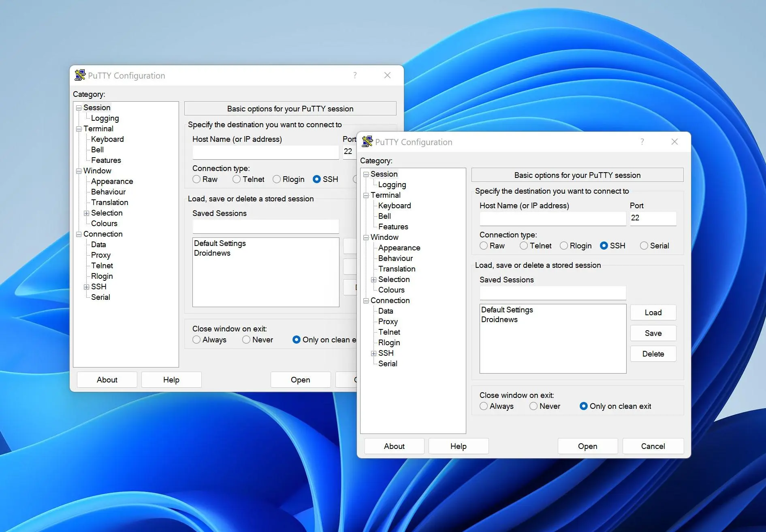Click the Port field in front window
This screenshot has height=532, width=766.
click(x=653, y=218)
